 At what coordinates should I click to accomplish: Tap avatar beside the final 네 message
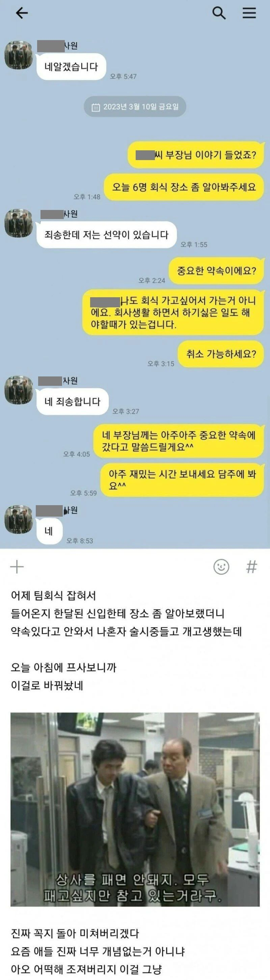[x=18, y=519]
